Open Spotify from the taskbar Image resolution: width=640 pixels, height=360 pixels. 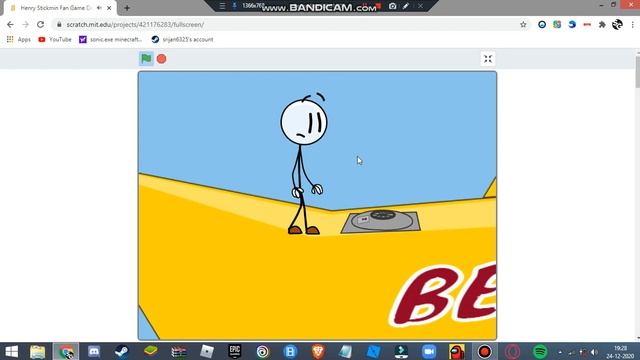540,351
